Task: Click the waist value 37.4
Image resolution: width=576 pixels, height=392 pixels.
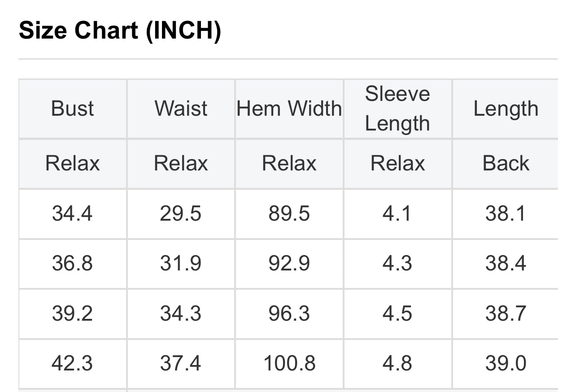Action: 181,363
